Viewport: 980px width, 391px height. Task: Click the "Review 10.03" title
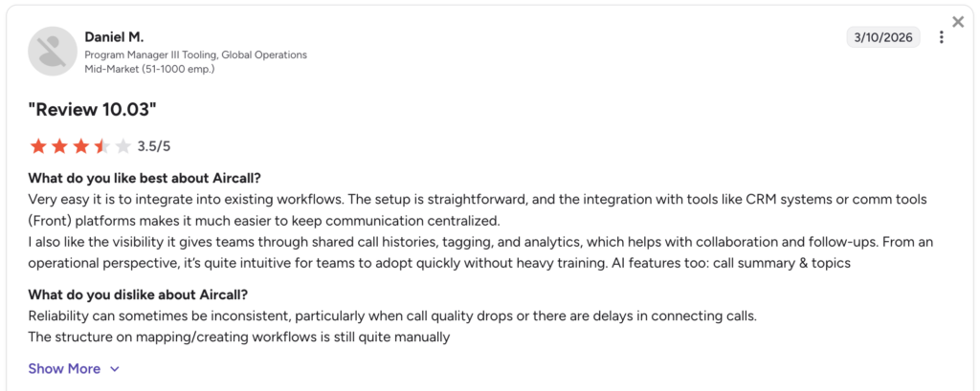[x=92, y=110]
